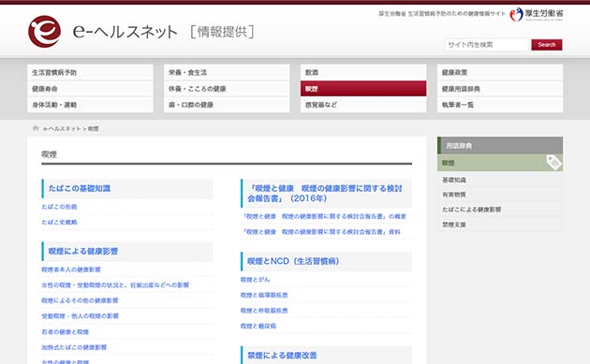Open the 検討会報告書 の概要 link
Viewport: 590px width, 364px height.
[x=324, y=216]
